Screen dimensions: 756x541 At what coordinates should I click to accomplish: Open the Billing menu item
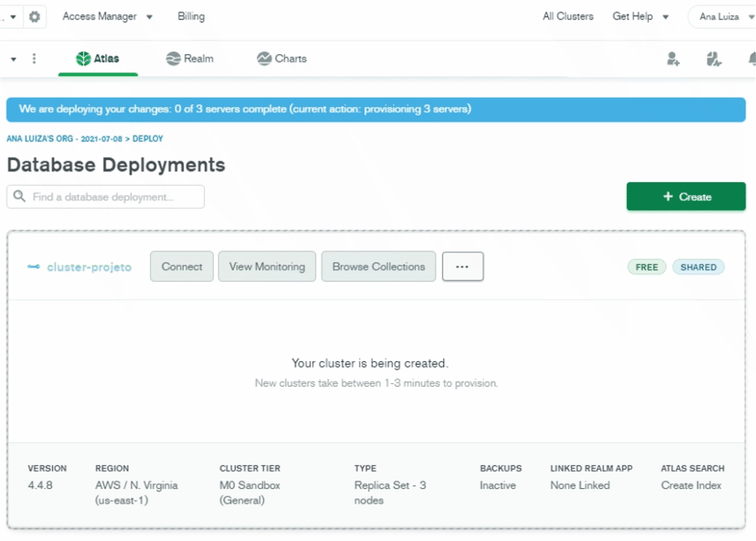[x=191, y=17]
